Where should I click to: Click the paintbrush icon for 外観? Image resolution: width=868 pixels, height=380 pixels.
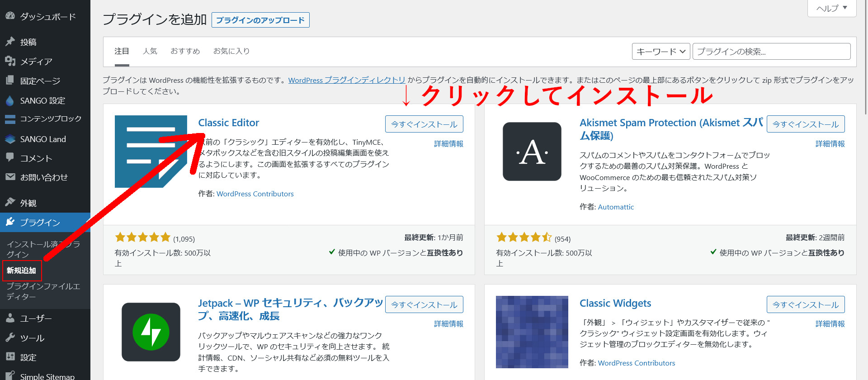click(x=10, y=202)
